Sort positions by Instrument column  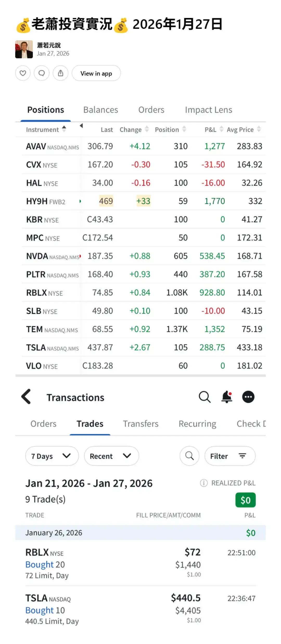pyautogui.click(x=46, y=129)
